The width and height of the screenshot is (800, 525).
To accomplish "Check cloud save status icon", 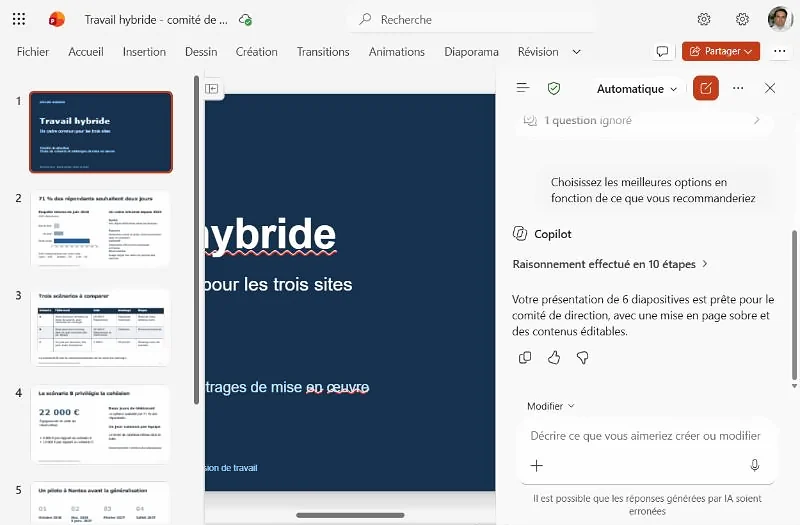I will [245, 20].
